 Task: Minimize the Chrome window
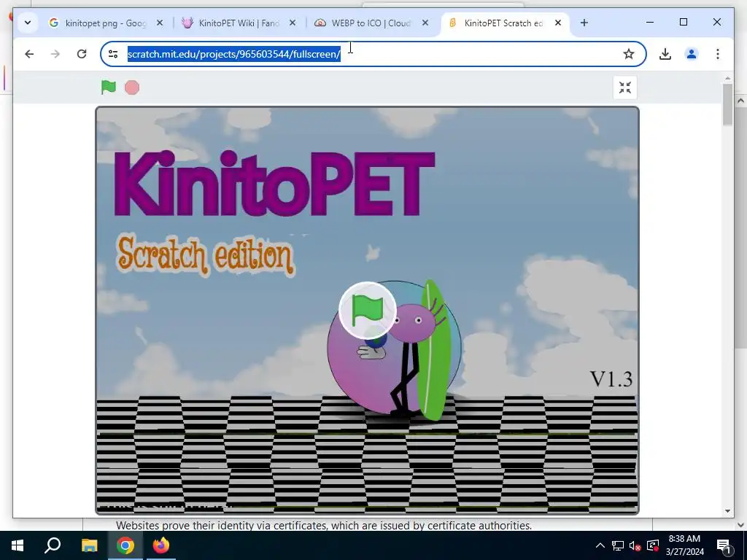(x=650, y=23)
